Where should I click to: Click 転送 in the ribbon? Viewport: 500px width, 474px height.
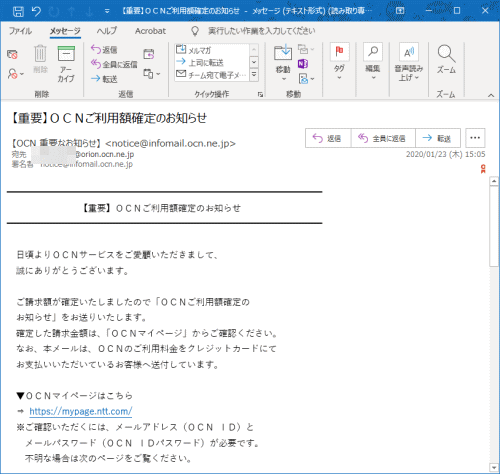[x=104, y=79]
